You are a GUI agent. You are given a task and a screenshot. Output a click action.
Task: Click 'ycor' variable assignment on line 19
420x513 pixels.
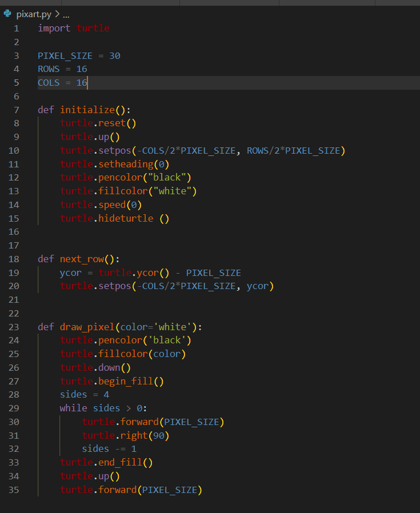click(x=71, y=273)
